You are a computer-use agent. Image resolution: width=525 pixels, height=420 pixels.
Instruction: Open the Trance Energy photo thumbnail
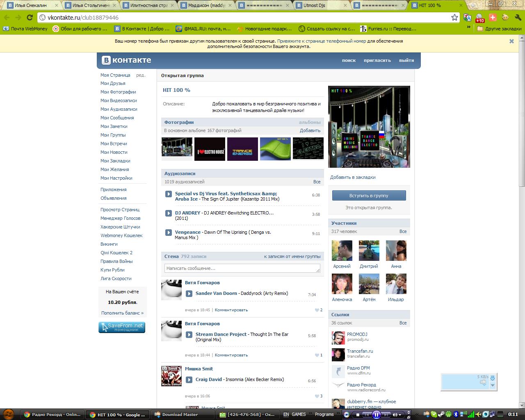242,148
